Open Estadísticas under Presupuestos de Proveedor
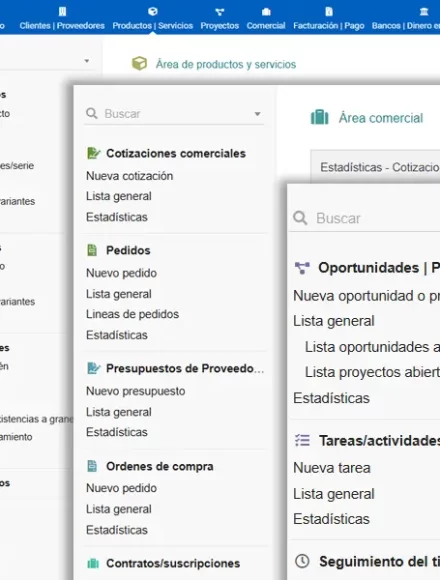 117,432
